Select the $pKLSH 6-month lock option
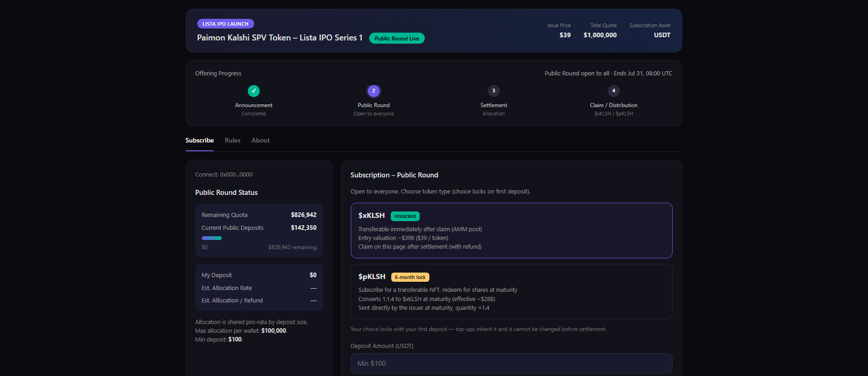 pyautogui.click(x=511, y=291)
